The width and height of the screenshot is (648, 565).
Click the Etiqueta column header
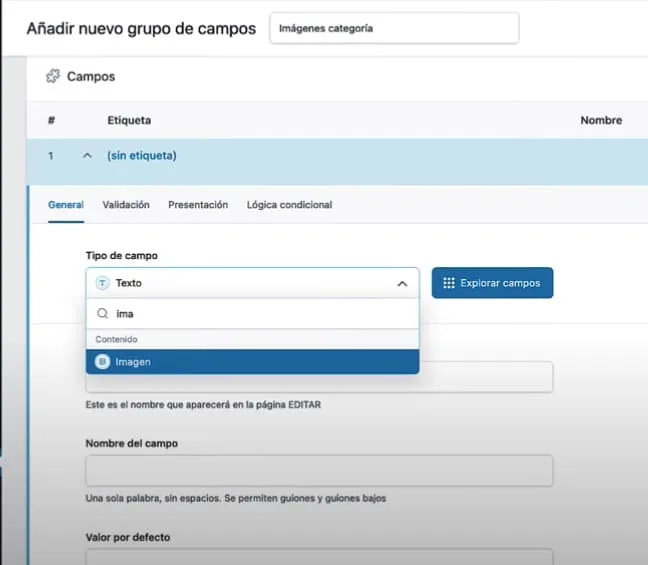tap(129, 120)
